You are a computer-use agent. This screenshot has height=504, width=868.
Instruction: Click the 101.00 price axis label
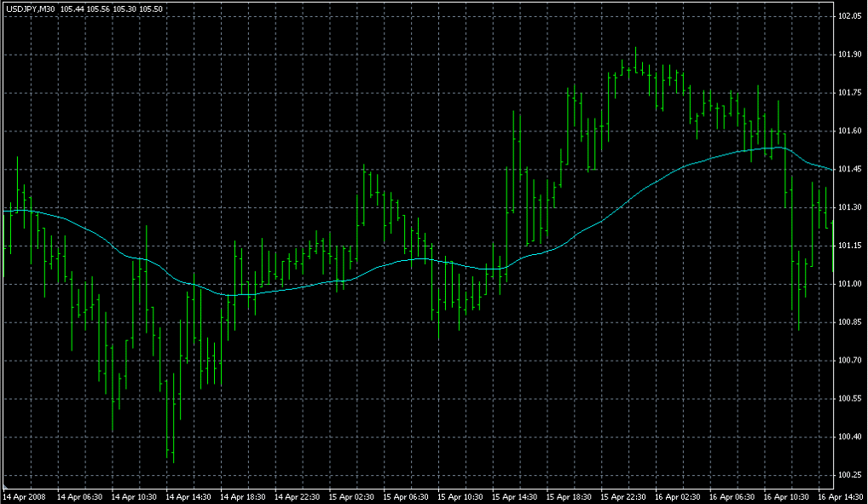(849, 284)
